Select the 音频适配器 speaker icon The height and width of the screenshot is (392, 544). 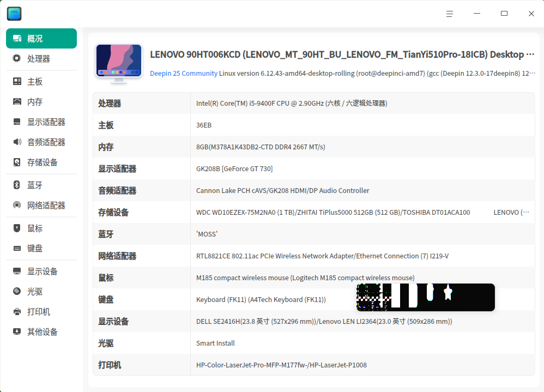coord(17,142)
